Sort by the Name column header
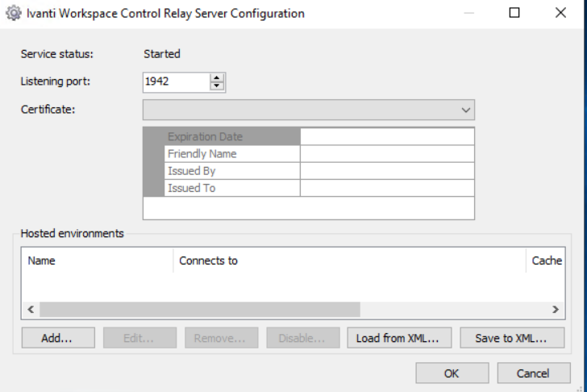This screenshot has height=392, width=587. pyautogui.click(x=98, y=261)
